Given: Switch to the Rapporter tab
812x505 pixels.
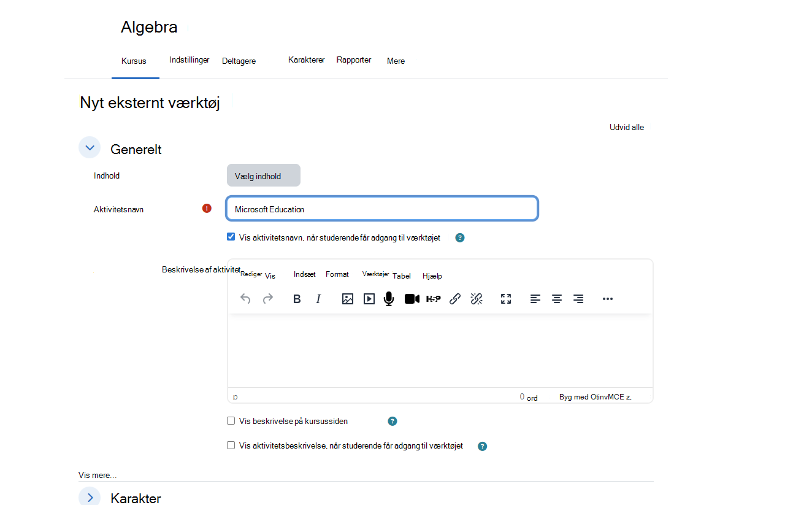Looking at the screenshot, I should click(354, 60).
